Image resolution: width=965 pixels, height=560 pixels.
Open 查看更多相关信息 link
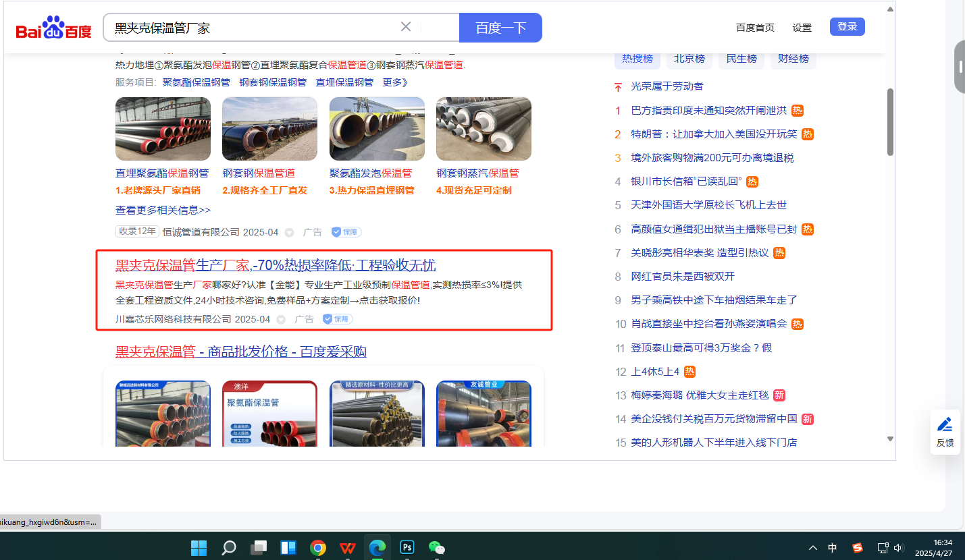[163, 210]
